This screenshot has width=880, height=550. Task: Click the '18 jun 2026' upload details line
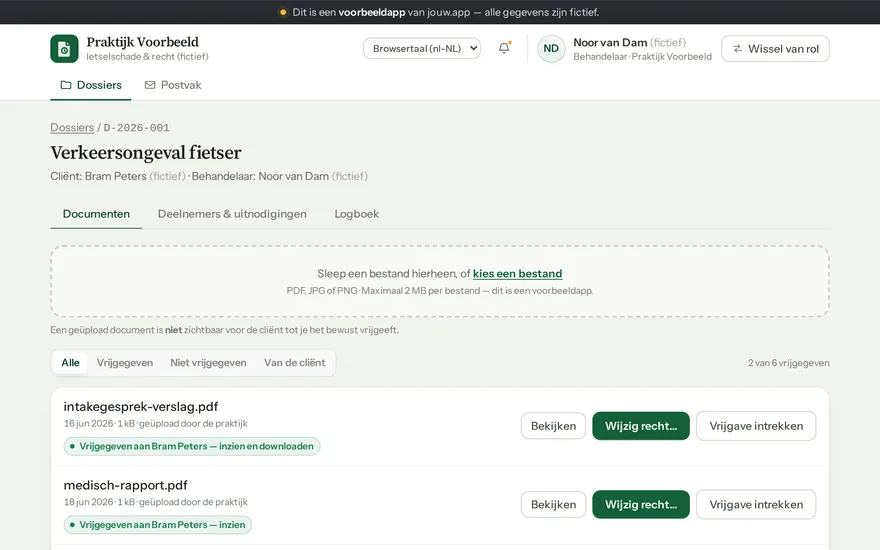(155, 502)
